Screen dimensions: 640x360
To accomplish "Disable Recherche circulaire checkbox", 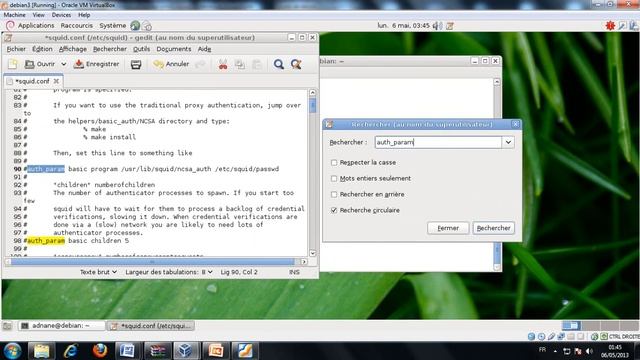I will click(x=334, y=210).
